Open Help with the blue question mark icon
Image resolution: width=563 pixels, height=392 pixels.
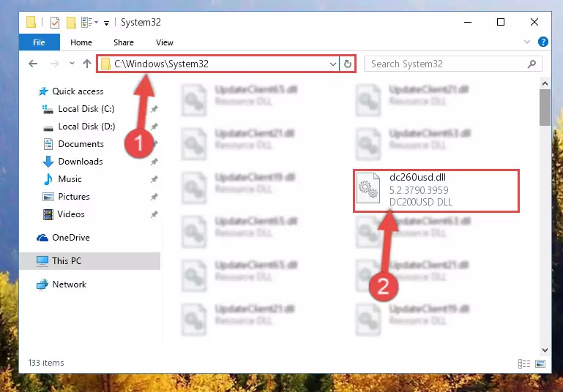pos(543,42)
